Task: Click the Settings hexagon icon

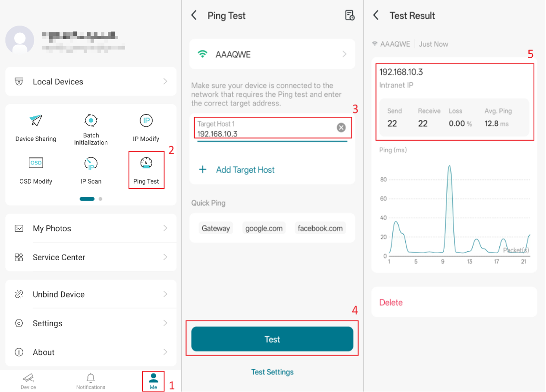Action: (19, 323)
